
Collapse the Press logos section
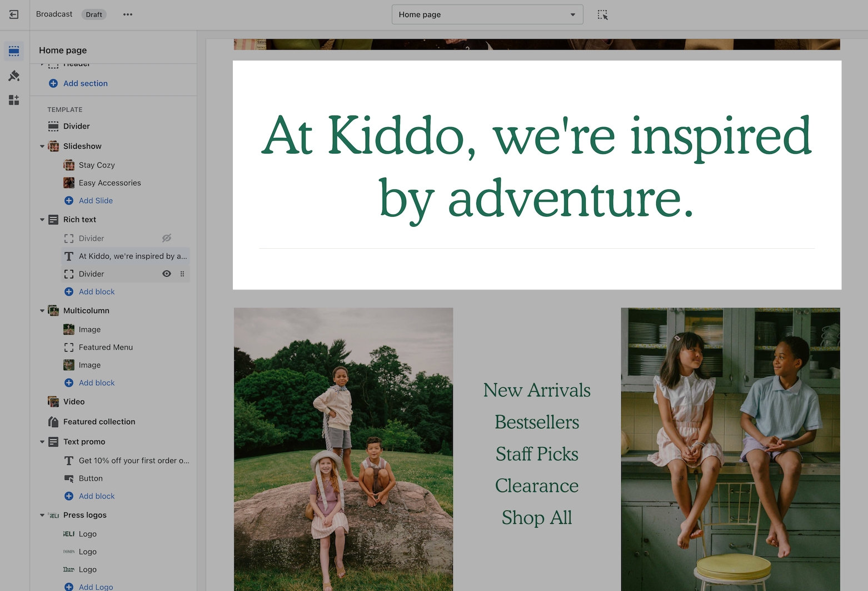pos(42,515)
